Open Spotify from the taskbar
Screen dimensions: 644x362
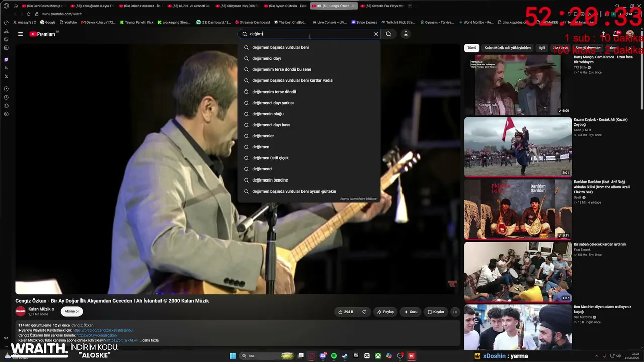[334, 356]
